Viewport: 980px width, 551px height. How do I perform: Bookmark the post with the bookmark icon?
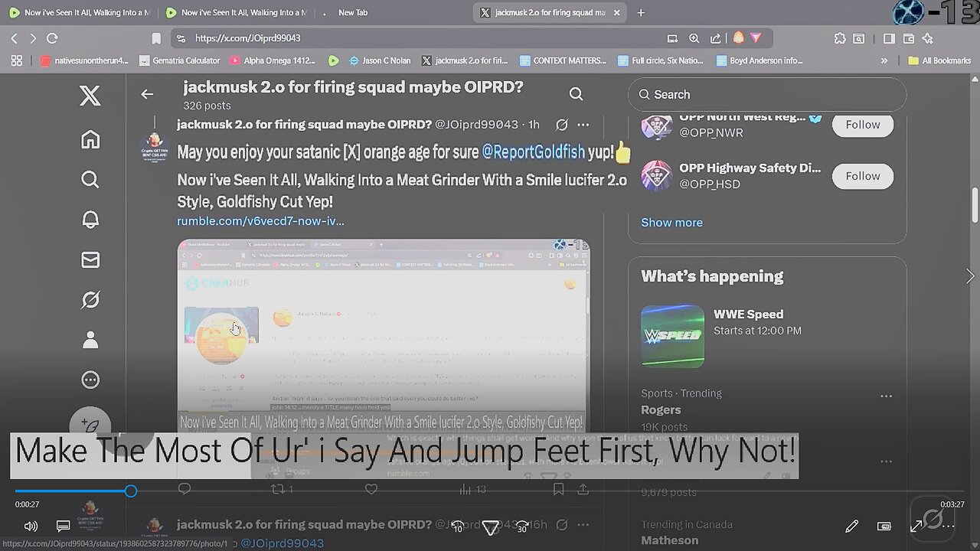pyautogui.click(x=559, y=489)
